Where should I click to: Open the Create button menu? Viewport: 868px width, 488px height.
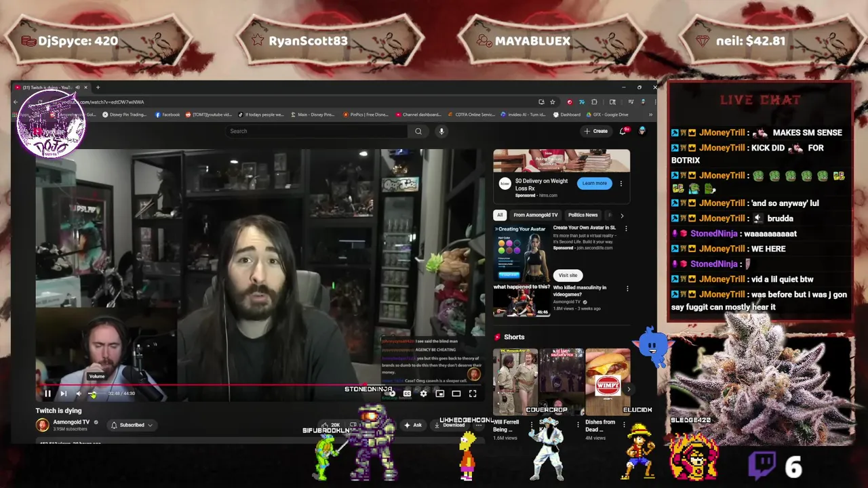coord(597,131)
